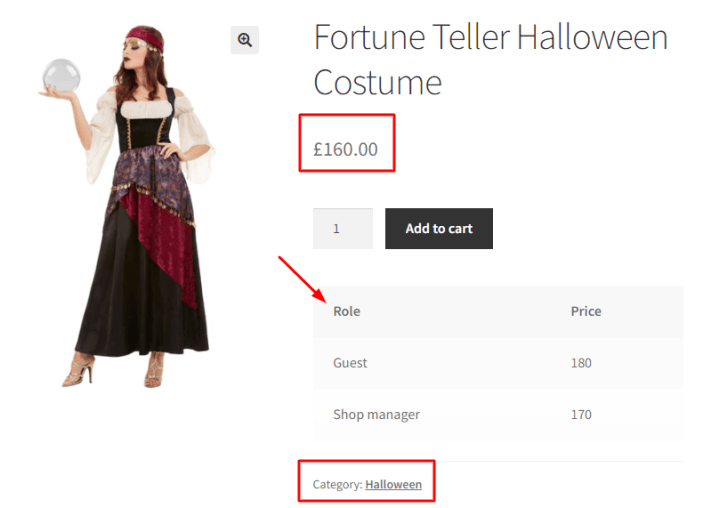Select the Guest role cell
703x508 pixels.
350,363
